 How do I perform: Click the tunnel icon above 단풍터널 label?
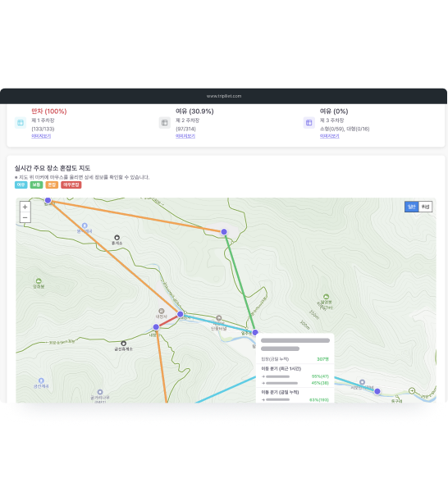click(x=219, y=318)
